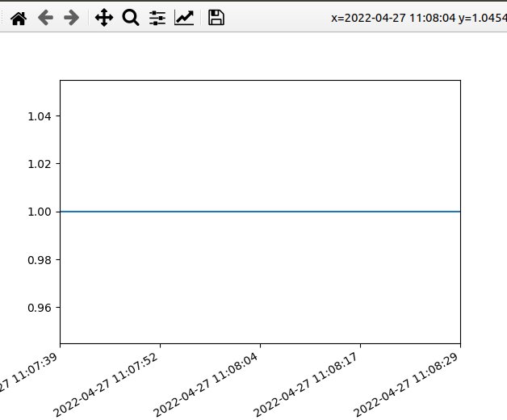The width and height of the screenshot is (507, 420).
Task: Go back to the previous view
Action: 45,18
